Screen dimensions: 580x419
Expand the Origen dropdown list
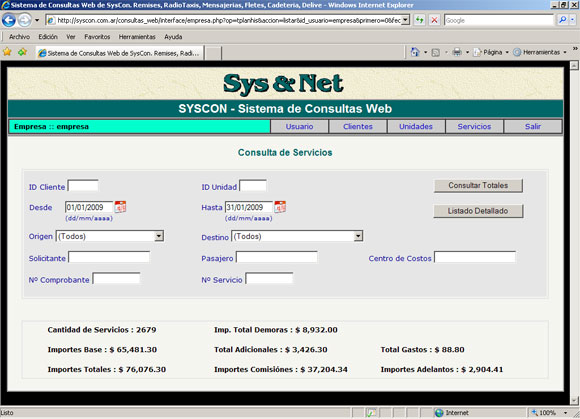[x=159, y=236]
